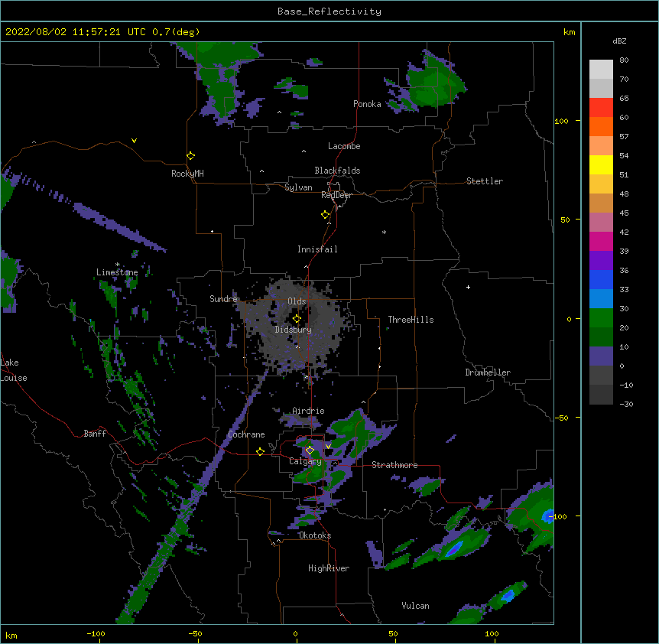Click the Calgary city label
This screenshot has height=644, width=659.
[x=305, y=461]
